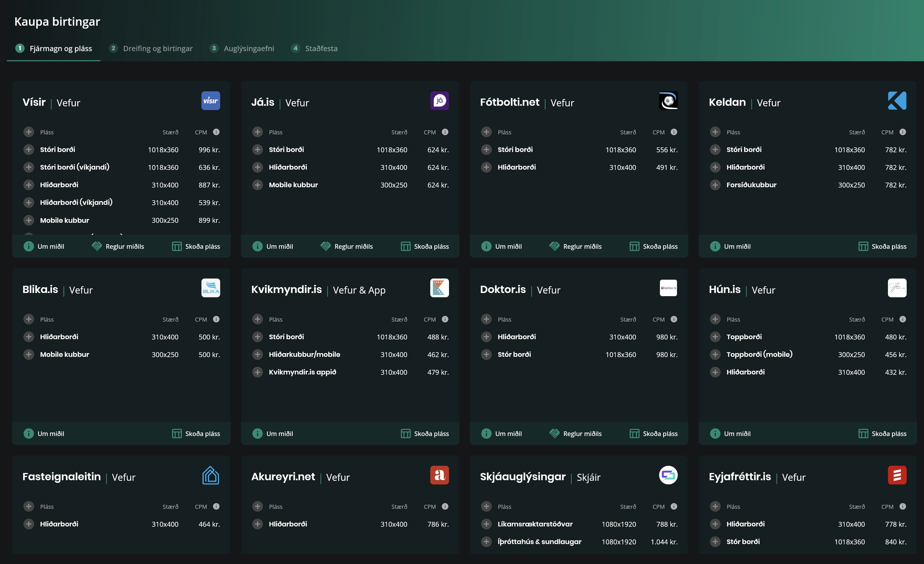Open Reglur miðils for Fótbolti.net
Image resolution: width=924 pixels, height=564 pixels.
(x=575, y=246)
